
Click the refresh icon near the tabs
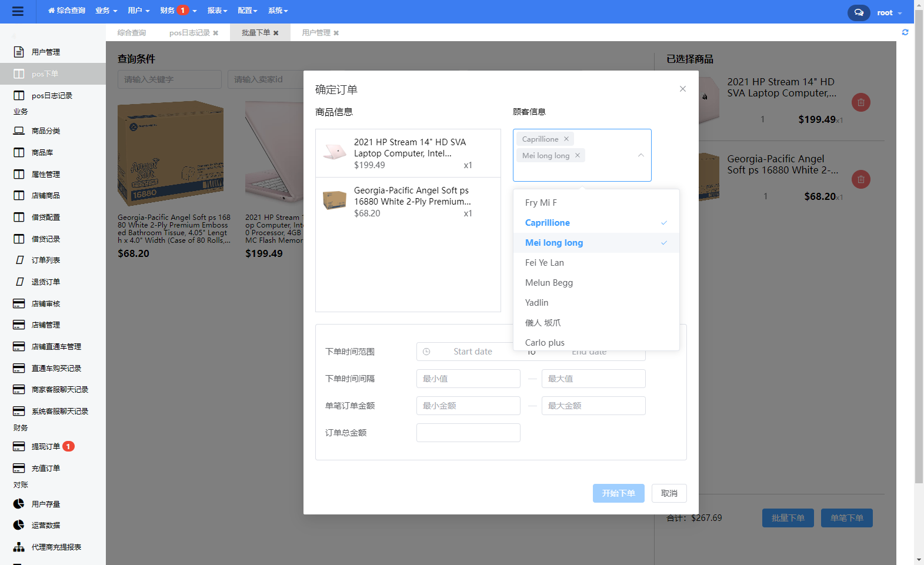[905, 32]
